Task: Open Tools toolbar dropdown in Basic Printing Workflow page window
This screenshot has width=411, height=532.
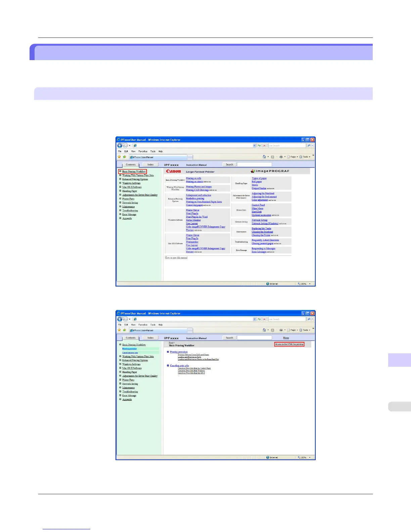Action: coord(305,330)
